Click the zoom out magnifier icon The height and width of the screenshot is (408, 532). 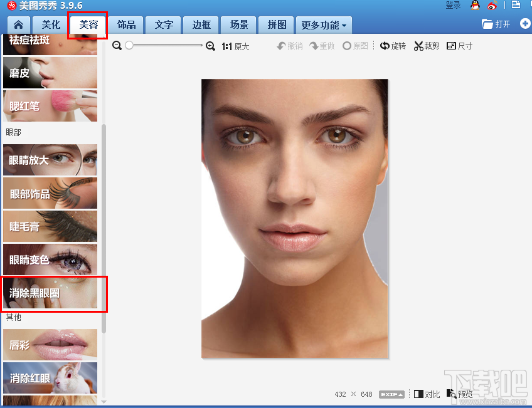[117, 46]
